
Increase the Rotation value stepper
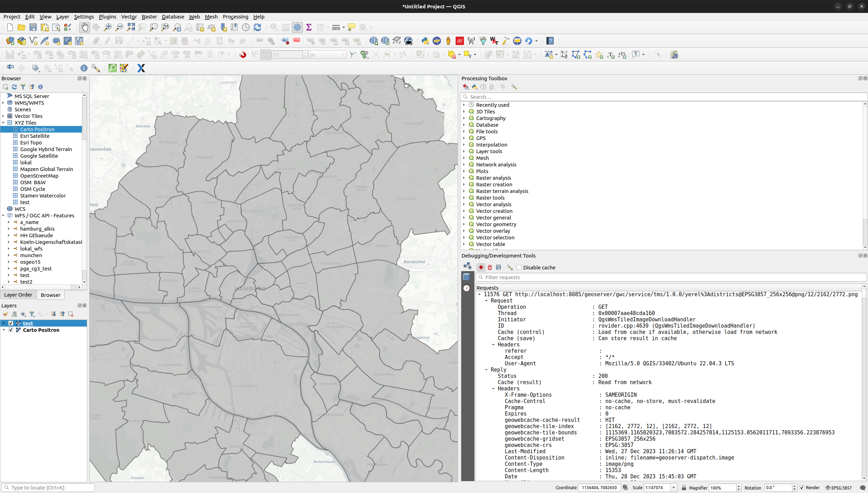pyautogui.click(x=794, y=486)
